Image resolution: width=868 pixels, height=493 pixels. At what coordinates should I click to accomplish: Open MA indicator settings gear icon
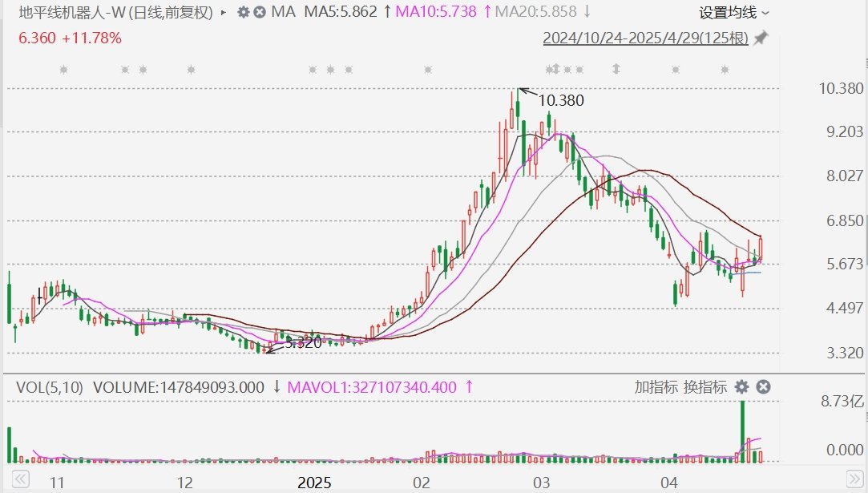243,12
